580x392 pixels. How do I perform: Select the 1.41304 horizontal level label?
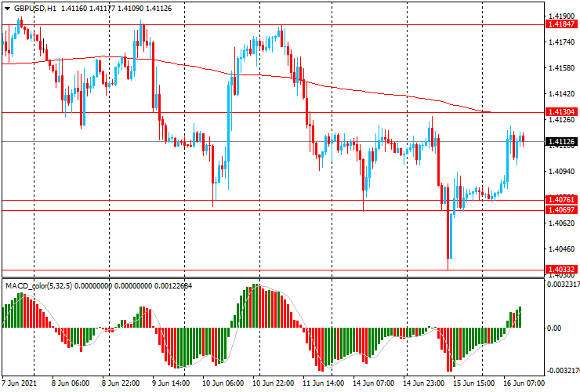click(x=561, y=112)
